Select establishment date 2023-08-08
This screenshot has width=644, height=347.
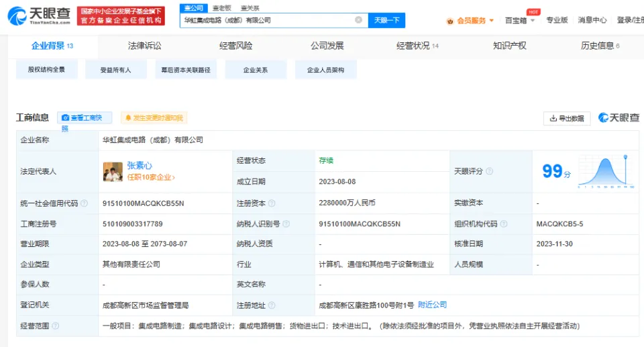coord(337,181)
